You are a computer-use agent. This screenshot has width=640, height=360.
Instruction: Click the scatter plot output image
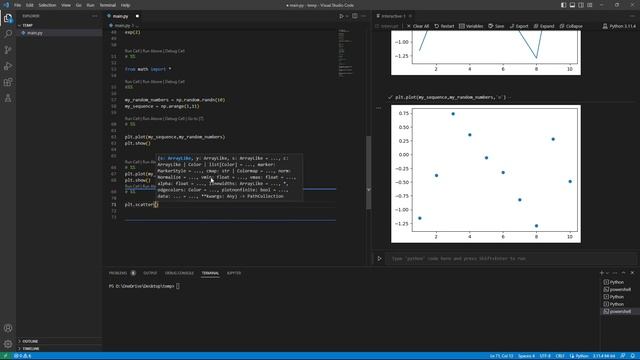[486, 174]
